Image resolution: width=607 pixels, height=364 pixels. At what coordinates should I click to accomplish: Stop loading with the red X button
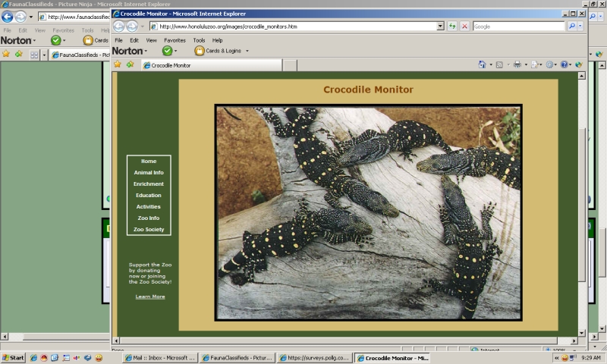pyautogui.click(x=464, y=27)
